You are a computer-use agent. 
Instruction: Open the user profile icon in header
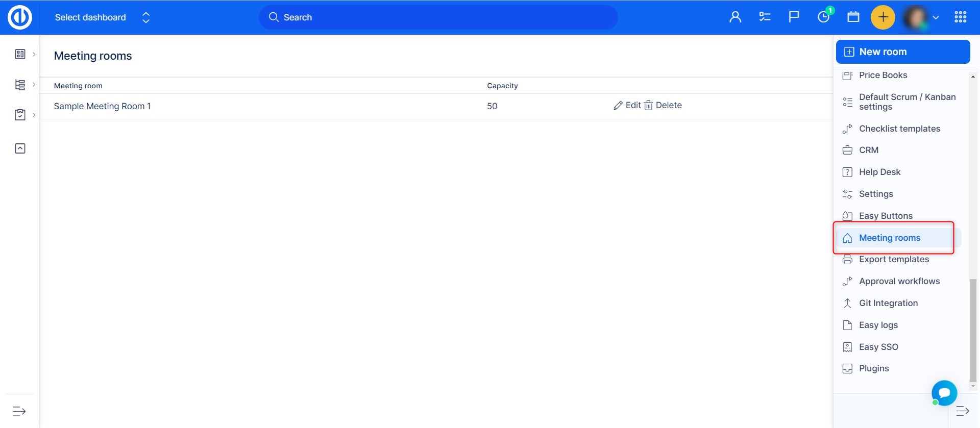coord(735,17)
